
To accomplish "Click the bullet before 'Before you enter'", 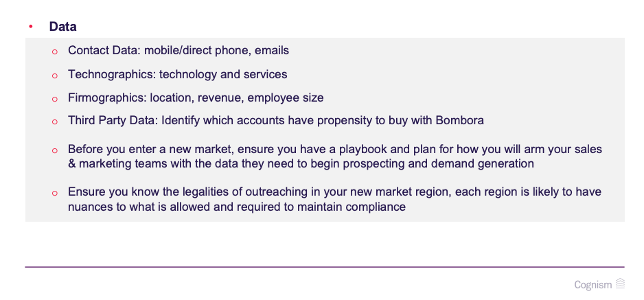I will pos(55,150).
